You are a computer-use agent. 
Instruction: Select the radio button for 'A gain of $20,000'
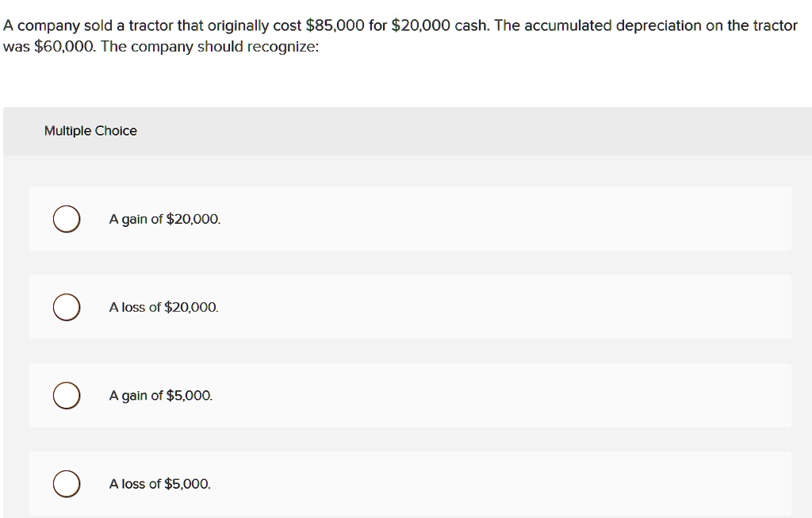67,219
